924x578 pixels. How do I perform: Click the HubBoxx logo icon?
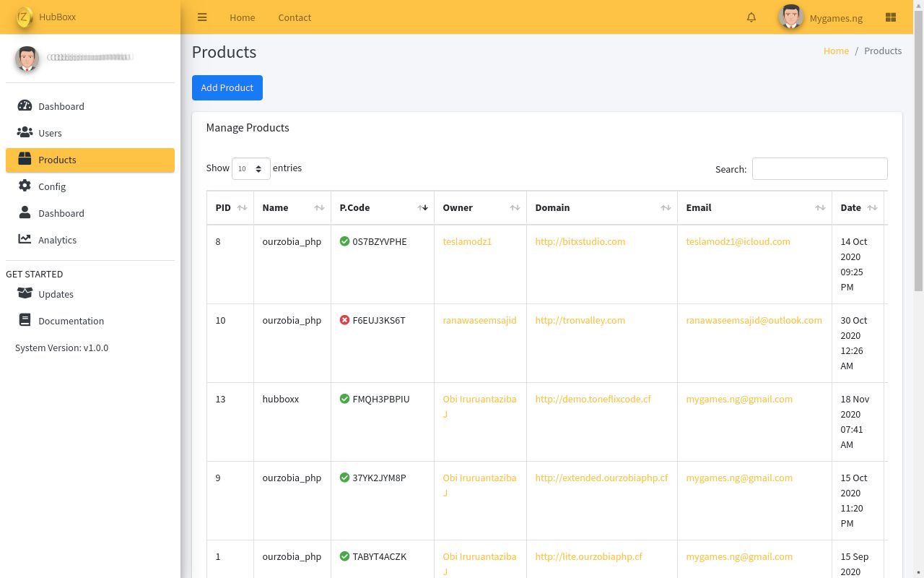[24, 17]
